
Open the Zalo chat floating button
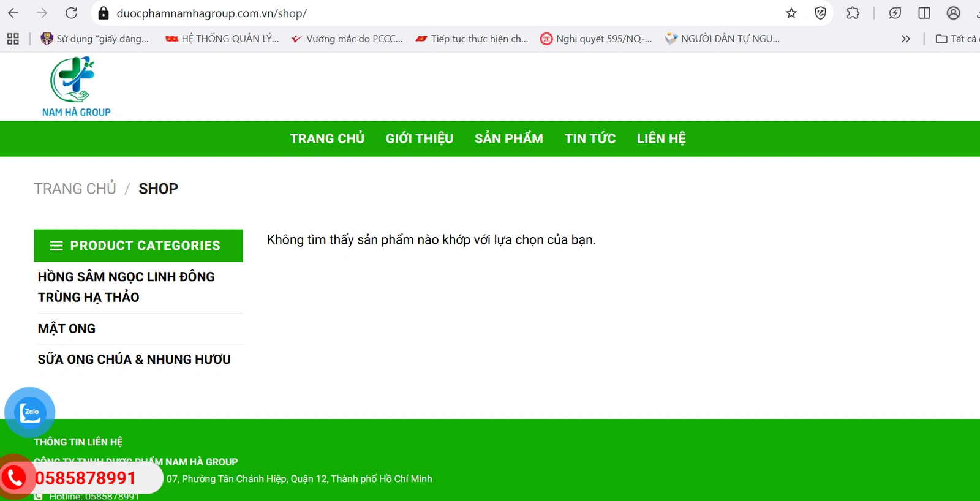[x=29, y=412]
